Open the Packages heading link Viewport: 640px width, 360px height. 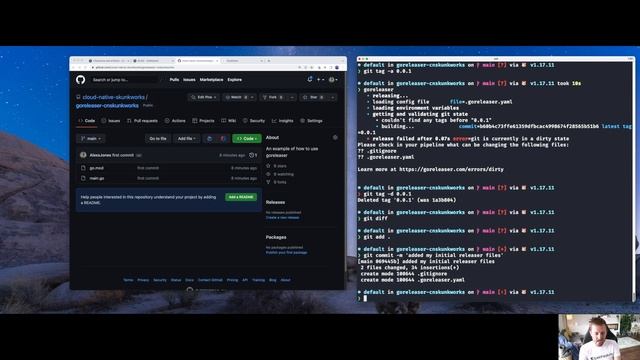pyautogui.click(x=276, y=237)
